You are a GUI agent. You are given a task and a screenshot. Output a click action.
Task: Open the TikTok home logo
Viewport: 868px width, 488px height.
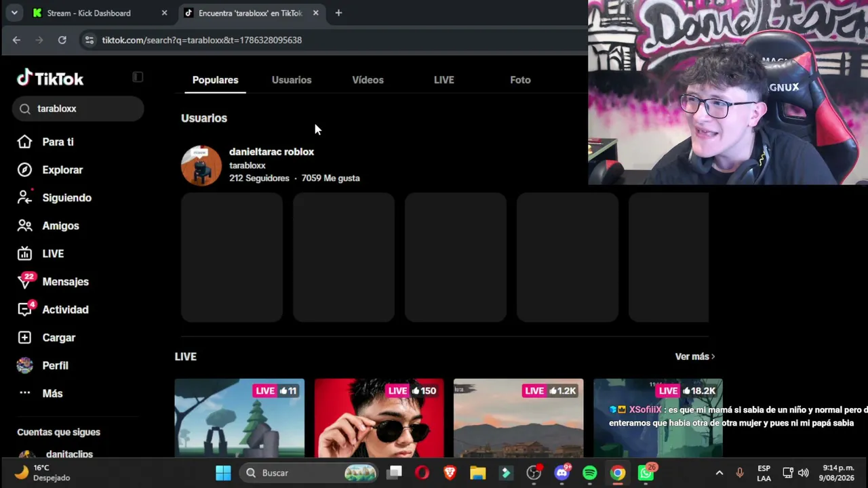[50, 79]
